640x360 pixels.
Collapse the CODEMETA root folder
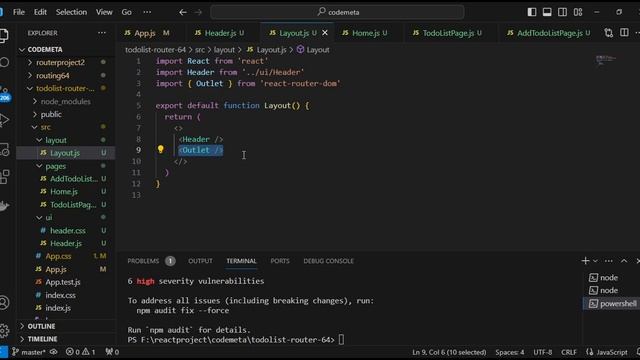click(65, 49)
